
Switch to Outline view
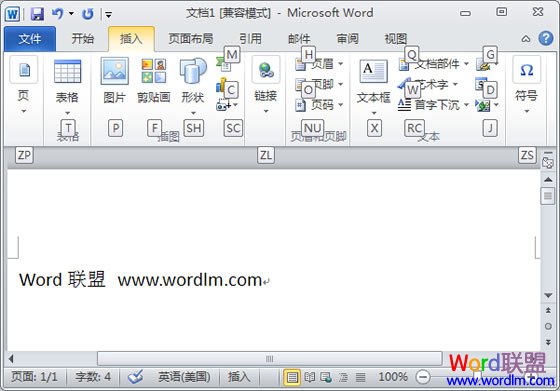click(x=343, y=377)
